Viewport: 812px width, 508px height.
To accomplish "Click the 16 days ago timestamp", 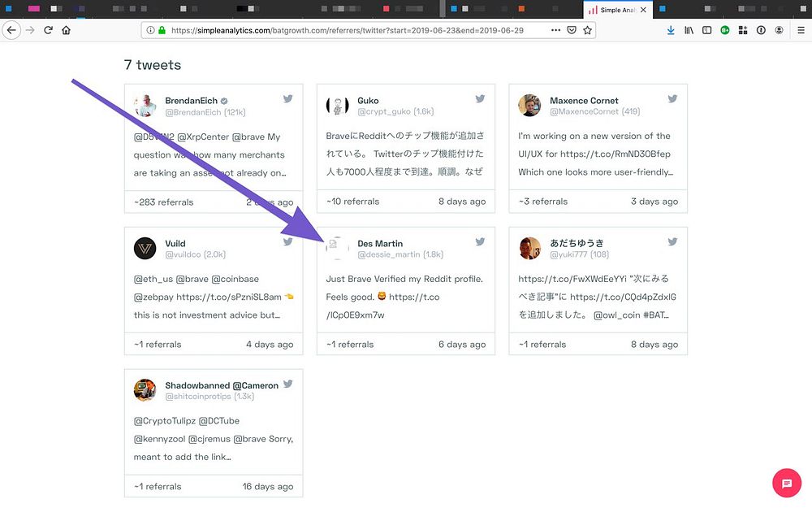I will [268, 487].
